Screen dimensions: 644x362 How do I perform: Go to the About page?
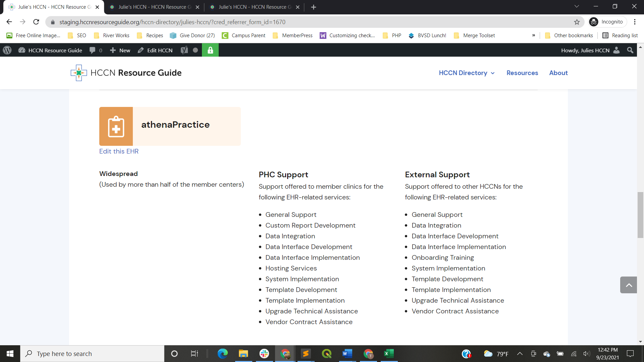click(558, 73)
